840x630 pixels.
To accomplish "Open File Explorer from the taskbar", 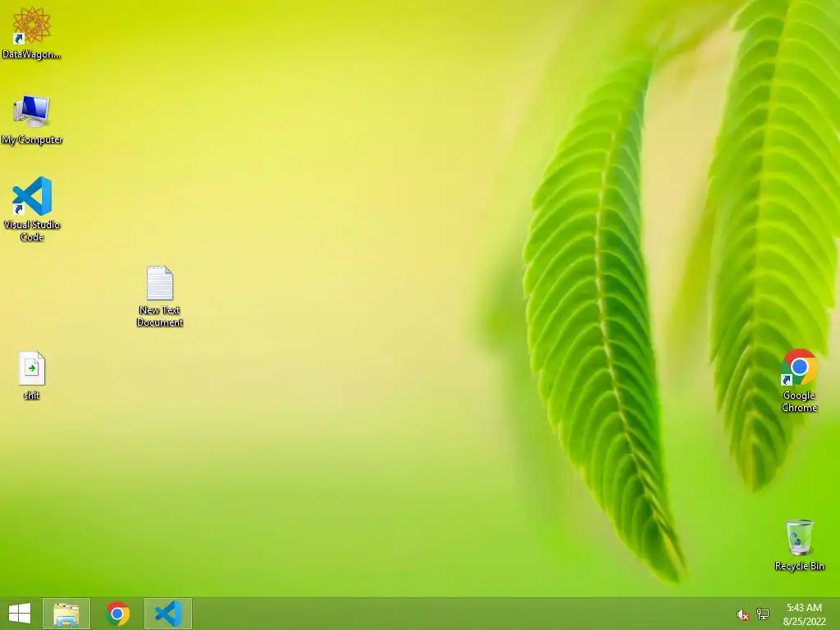I will tap(66, 614).
